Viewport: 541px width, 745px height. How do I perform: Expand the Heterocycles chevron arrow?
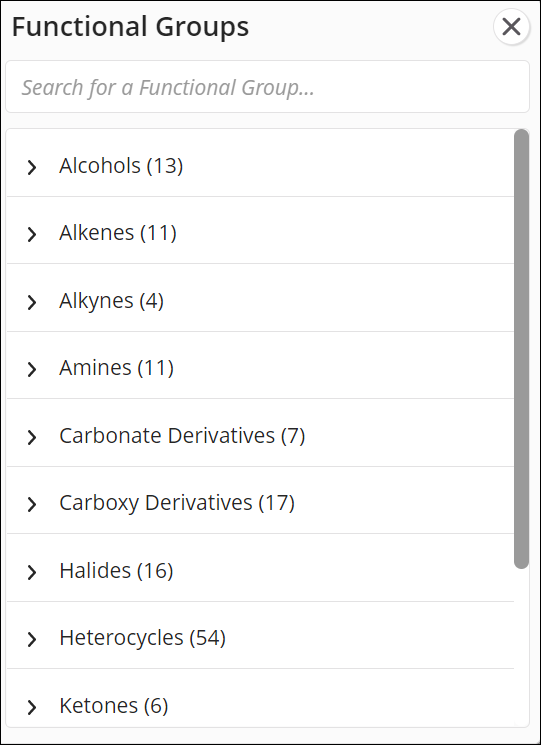click(x=32, y=639)
